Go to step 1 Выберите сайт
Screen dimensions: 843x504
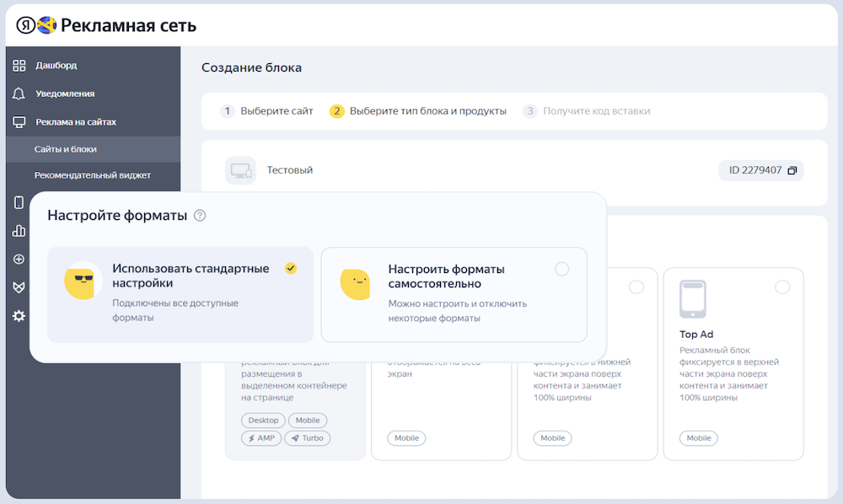point(266,111)
